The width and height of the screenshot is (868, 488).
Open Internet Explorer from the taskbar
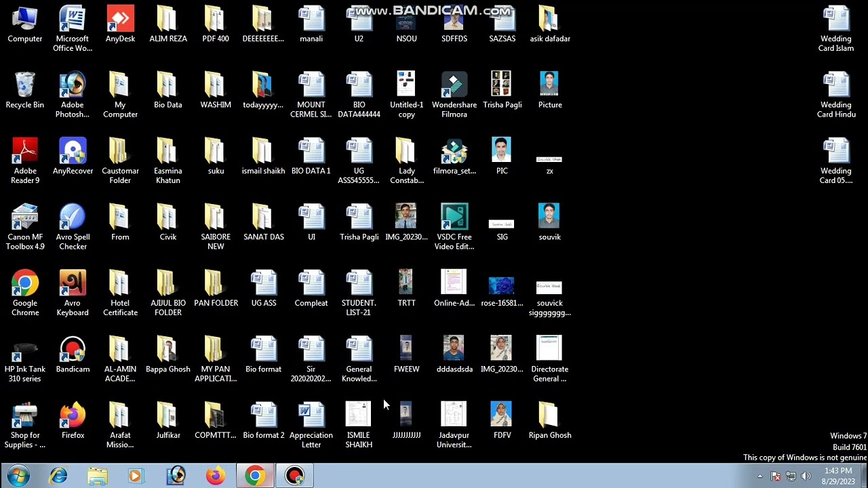[59, 476]
